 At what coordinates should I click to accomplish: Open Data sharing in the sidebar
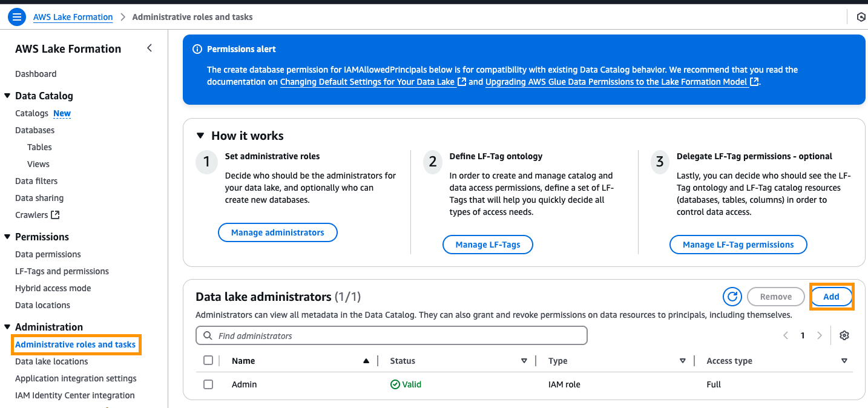(39, 198)
